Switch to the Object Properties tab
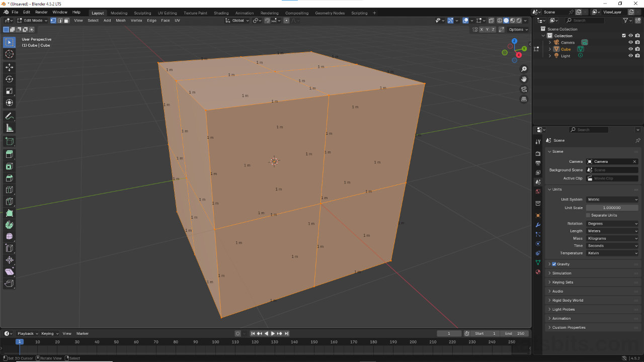Image resolution: width=644 pixels, height=362 pixels. click(538, 216)
